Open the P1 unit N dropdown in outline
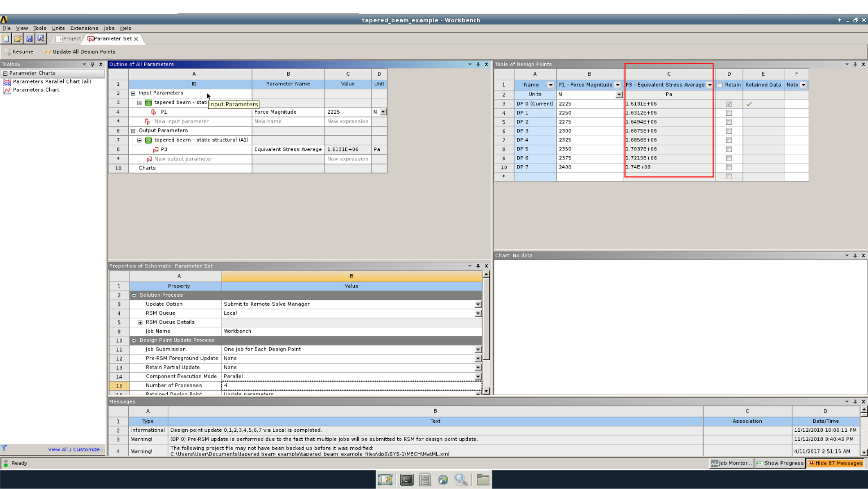Image resolution: width=868 pixels, height=489 pixels. pos(383,112)
